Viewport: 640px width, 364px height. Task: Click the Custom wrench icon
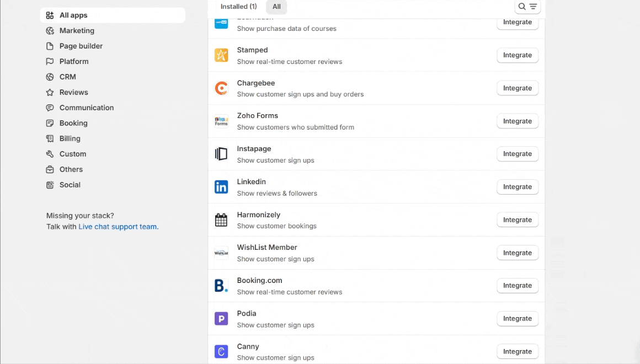coord(50,154)
